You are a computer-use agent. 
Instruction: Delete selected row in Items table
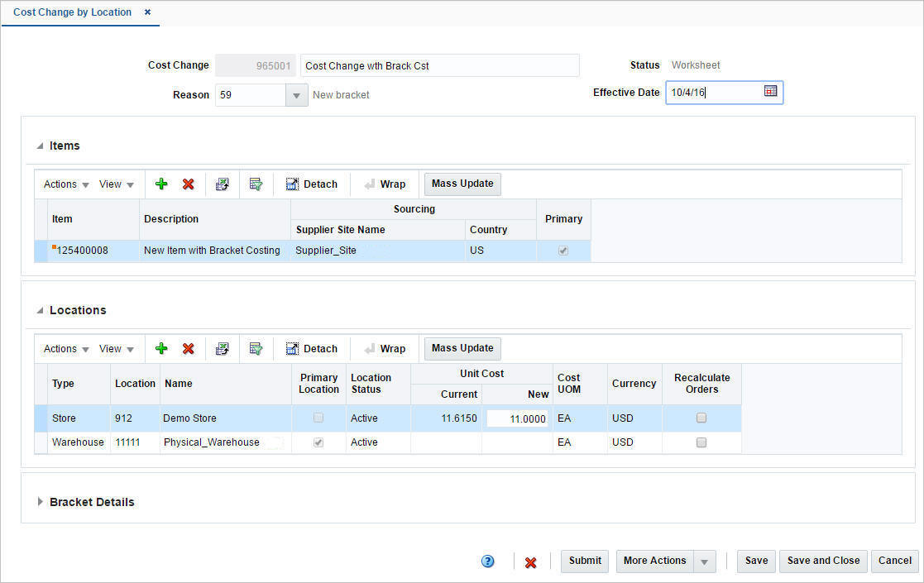pyautogui.click(x=188, y=184)
